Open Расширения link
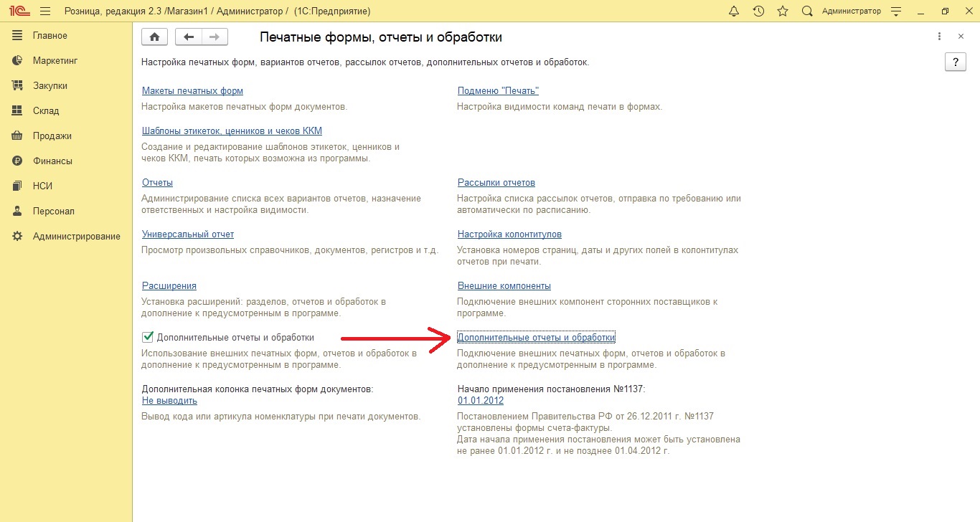Screen dimensions: 980x522 [169, 286]
